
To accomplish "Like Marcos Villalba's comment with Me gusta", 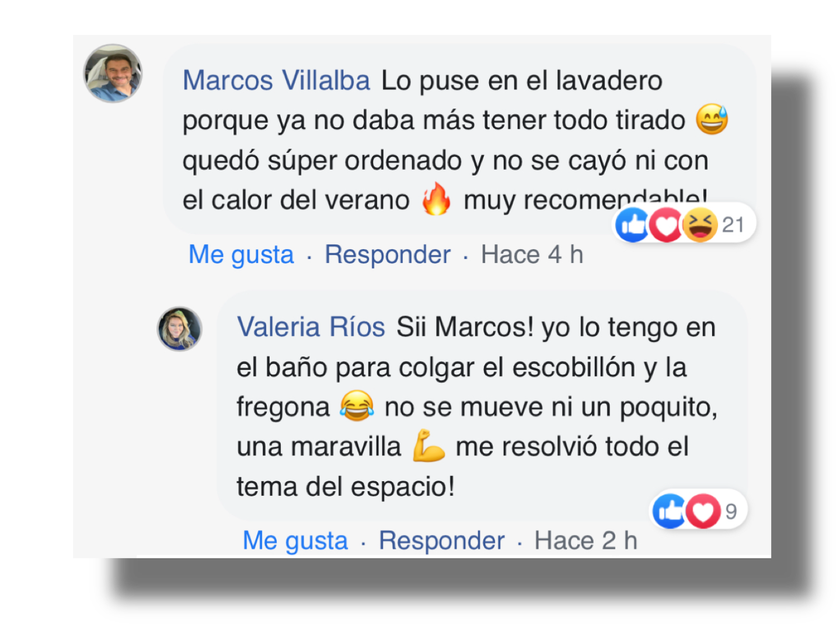I will point(241,255).
